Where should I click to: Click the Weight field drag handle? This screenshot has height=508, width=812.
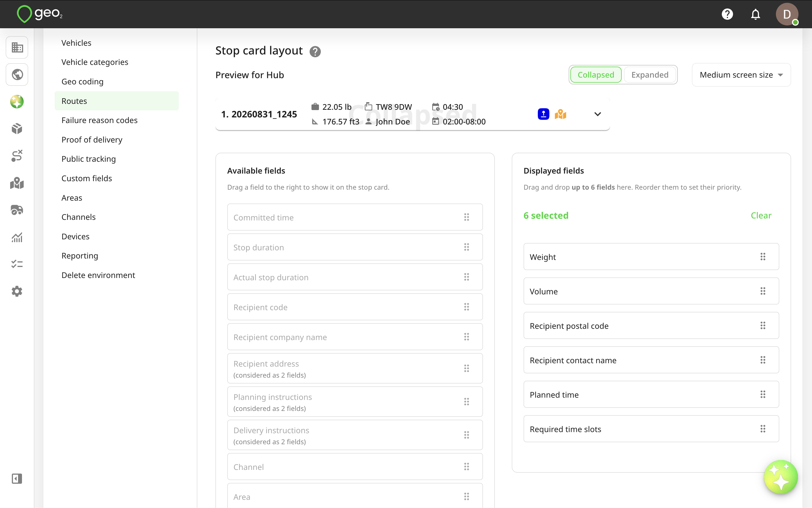point(763,257)
